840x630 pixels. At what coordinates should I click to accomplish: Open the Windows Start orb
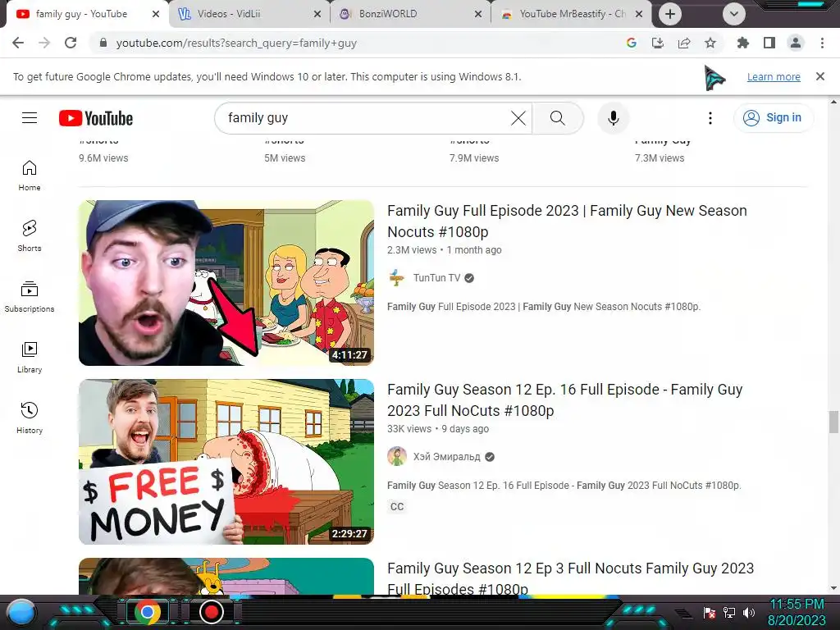point(21,612)
